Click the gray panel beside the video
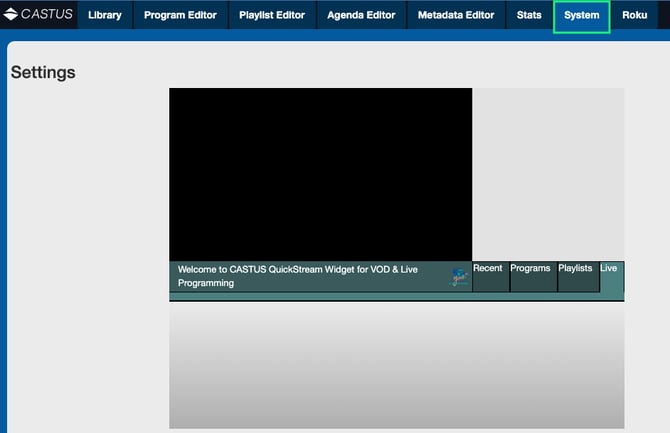670x433 pixels. point(547,174)
